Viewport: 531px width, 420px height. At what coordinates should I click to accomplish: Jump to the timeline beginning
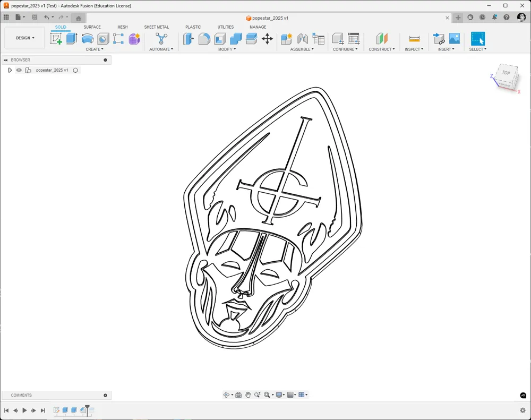6,410
